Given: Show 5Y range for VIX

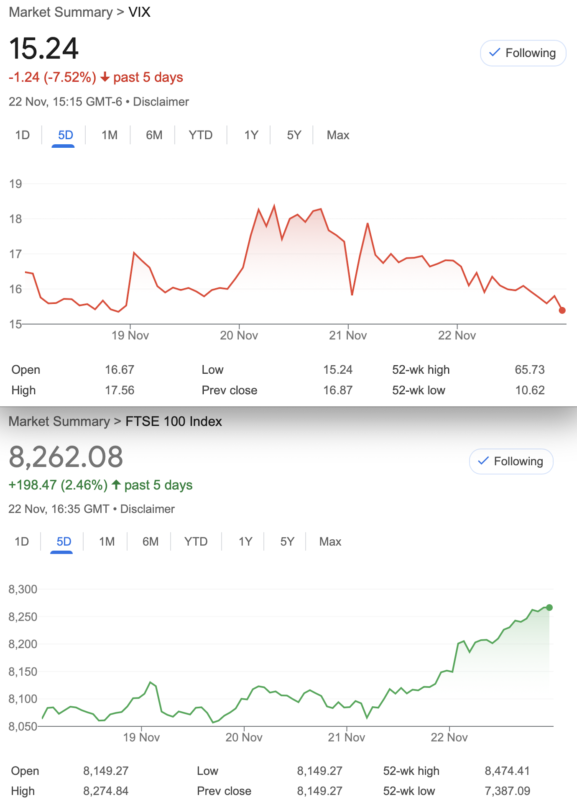Looking at the screenshot, I should point(294,135).
